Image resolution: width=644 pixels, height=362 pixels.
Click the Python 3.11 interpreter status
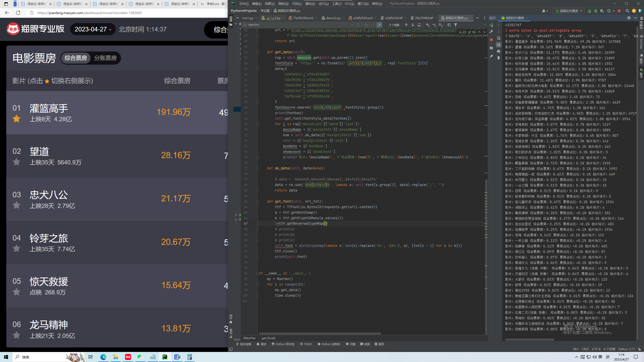click(627, 349)
